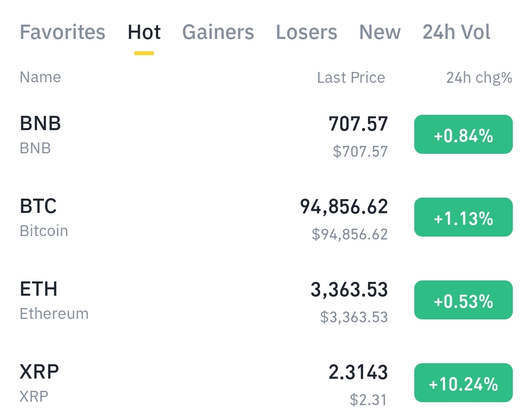Open the 24h Vol tab

[x=456, y=33]
